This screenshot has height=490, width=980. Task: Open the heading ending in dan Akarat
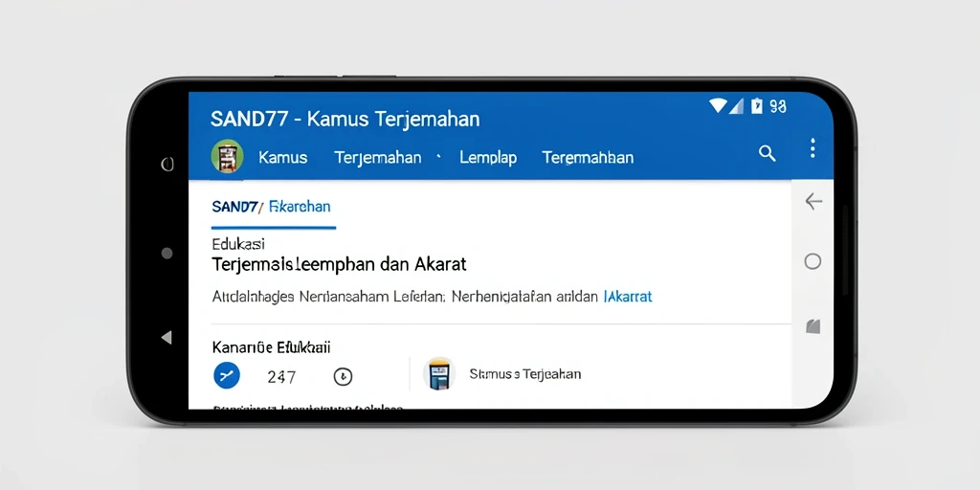click(x=339, y=264)
